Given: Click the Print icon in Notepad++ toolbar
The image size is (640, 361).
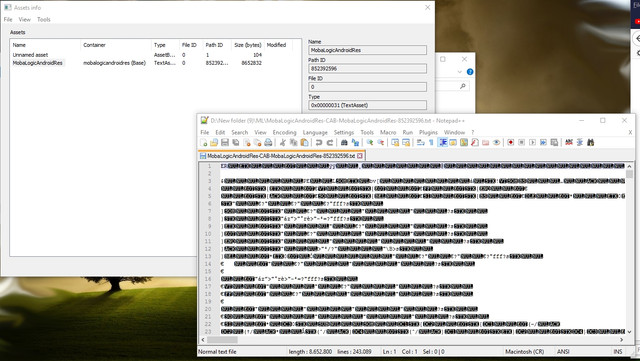Looking at the screenshot, I should (x=268, y=143).
